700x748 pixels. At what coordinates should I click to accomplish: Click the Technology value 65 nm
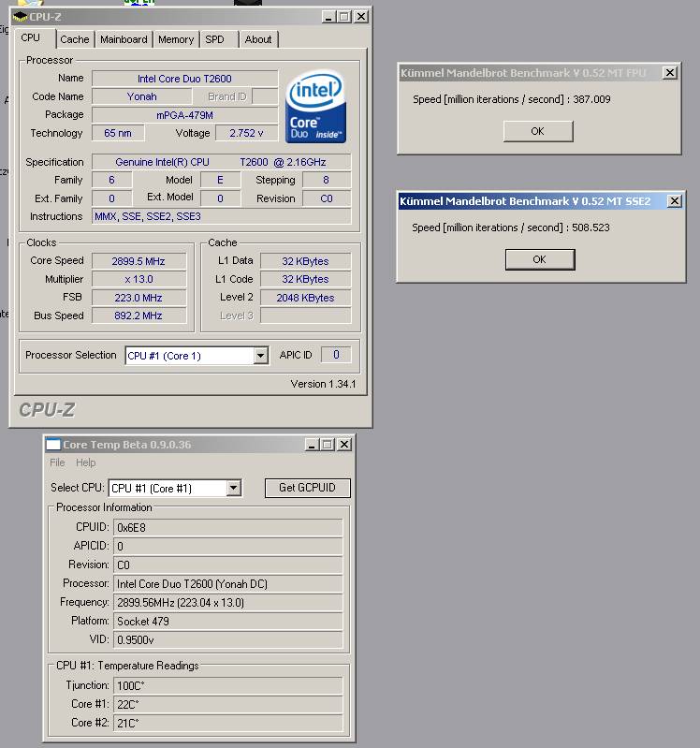point(118,133)
